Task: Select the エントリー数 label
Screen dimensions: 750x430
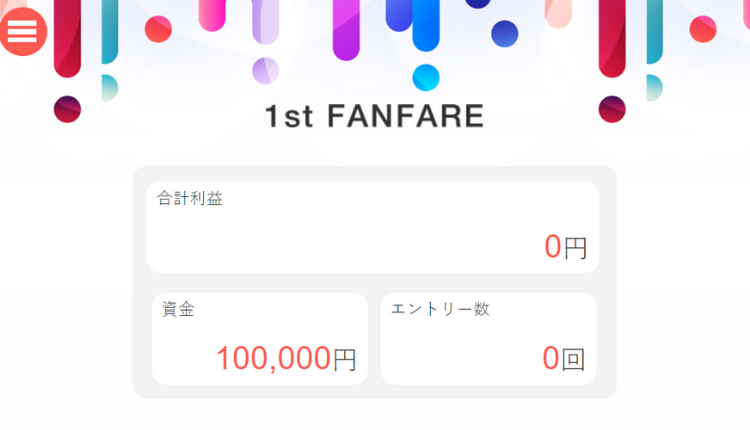Action: 440,310
